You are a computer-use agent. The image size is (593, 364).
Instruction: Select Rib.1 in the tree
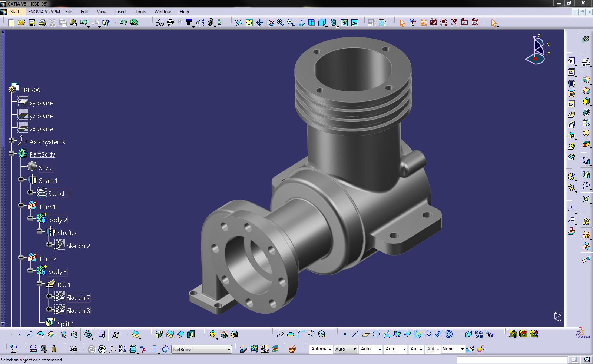(64, 285)
